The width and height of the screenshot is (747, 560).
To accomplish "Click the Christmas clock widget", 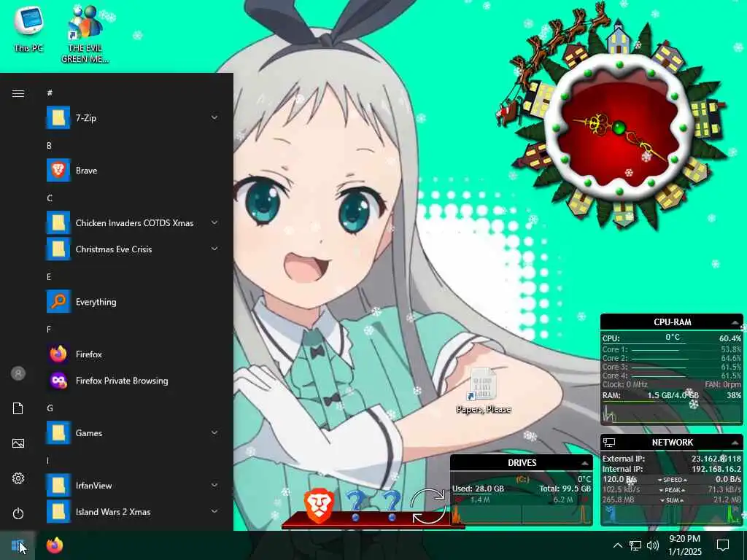I will click(x=619, y=127).
